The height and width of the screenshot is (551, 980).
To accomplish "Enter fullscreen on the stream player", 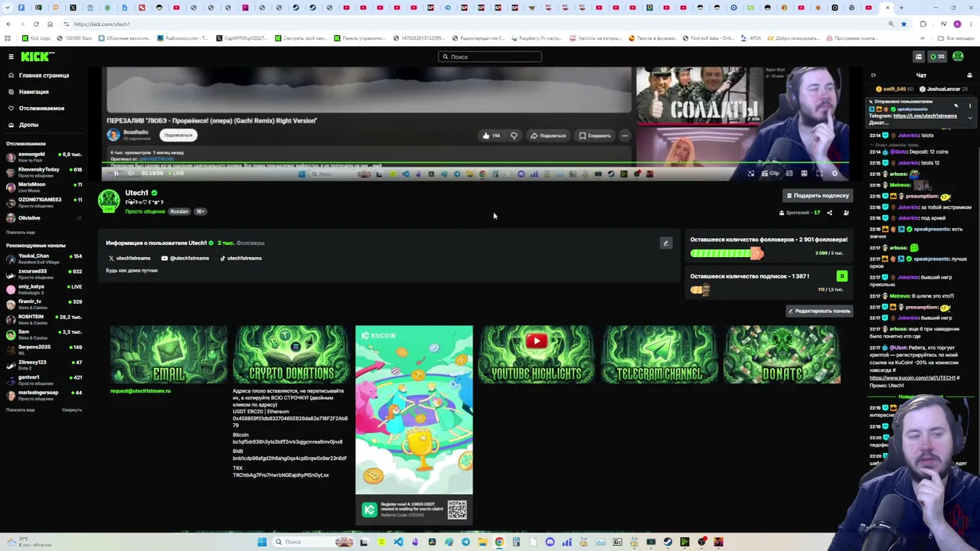I will click(x=819, y=173).
